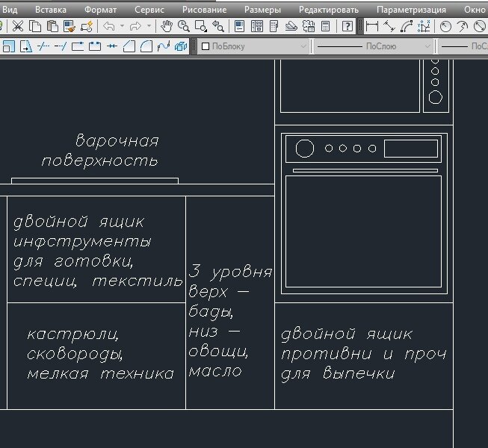The height and width of the screenshot is (448, 488).
Task: Open the Block Editor tool
Action: pyautogui.click(x=87, y=26)
